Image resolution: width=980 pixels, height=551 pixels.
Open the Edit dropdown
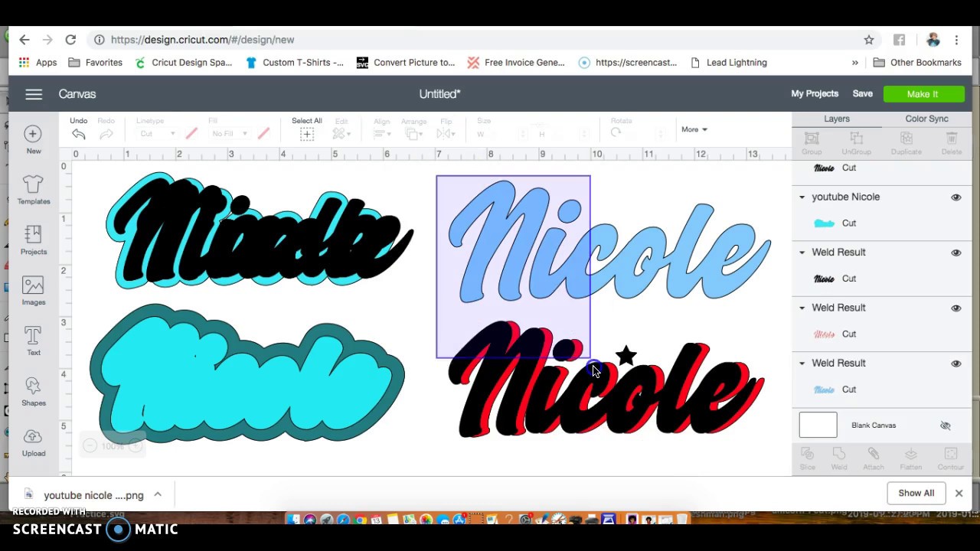(341, 134)
